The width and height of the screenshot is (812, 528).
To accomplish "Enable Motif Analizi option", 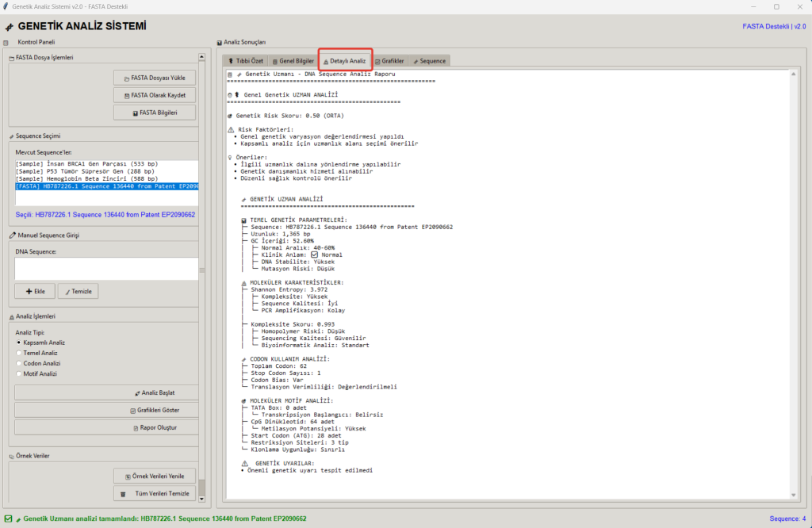I will pos(19,373).
